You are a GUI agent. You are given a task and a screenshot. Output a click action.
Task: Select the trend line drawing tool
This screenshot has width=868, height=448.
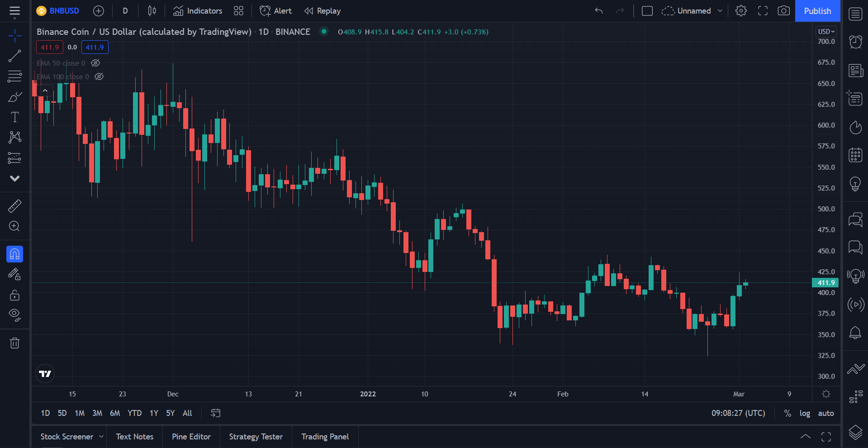pos(14,56)
